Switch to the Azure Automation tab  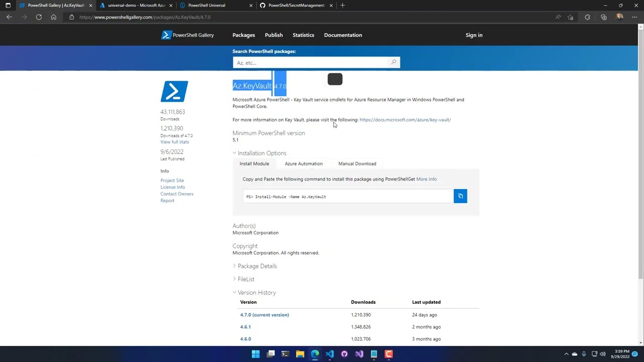click(x=303, y=164)
